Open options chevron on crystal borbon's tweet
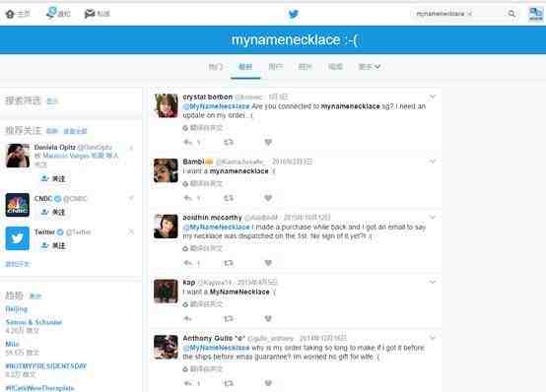The width and height of the screenshot is (546, 392). [x=433, y=97]
